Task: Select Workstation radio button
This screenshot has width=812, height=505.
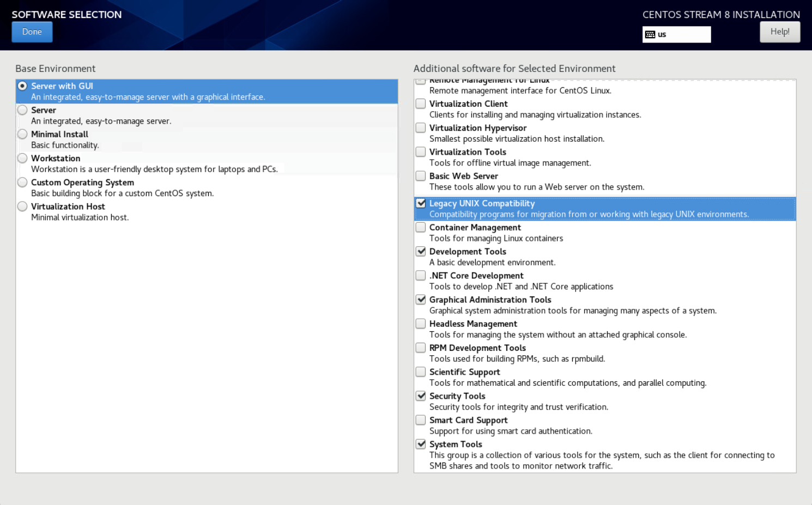Action: [x=22, y=158]
